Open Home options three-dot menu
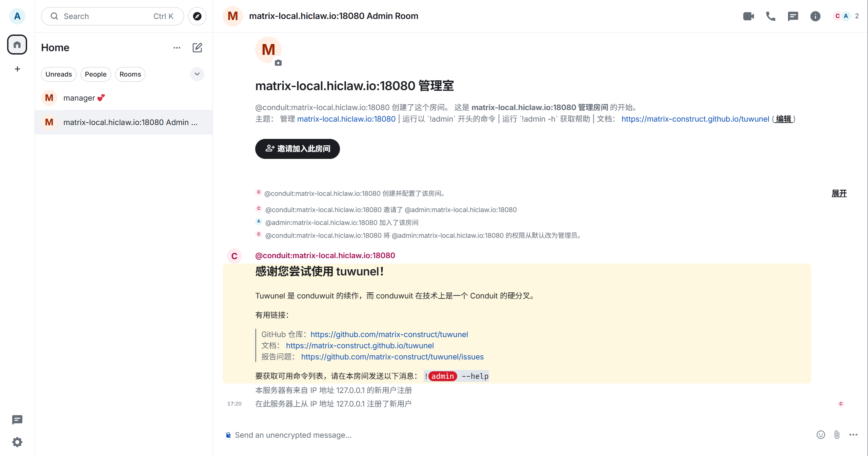Image resolution: width=868 pixels, height=456 pixels. coord(177,48)
